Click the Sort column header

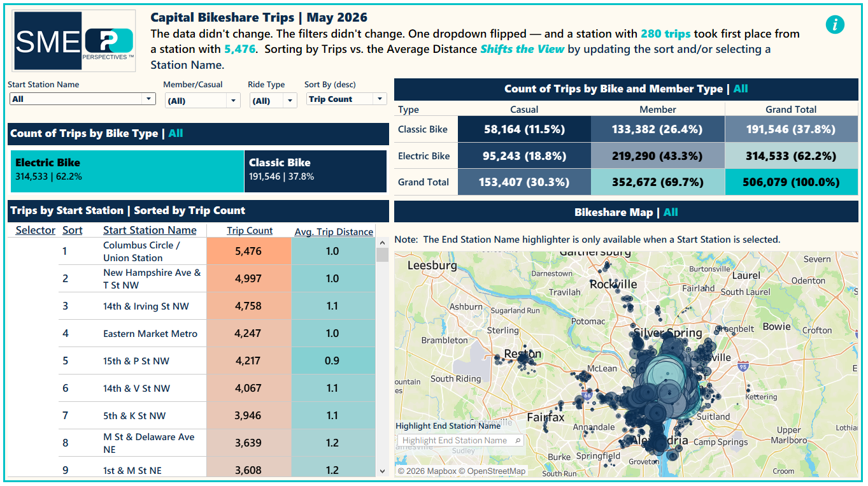(x=73, y=231)
